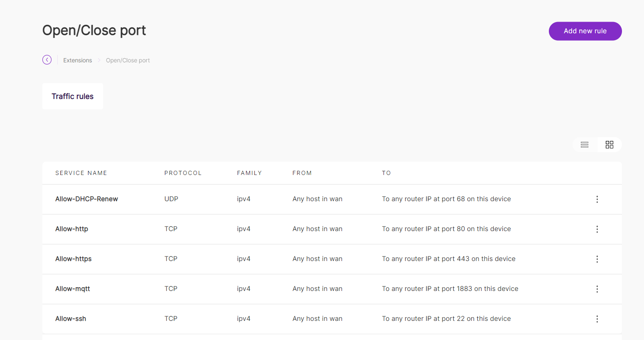Select the Allow-mqtt rule name
This screenshot has height=340, width=644.
(x=73, y=289)
